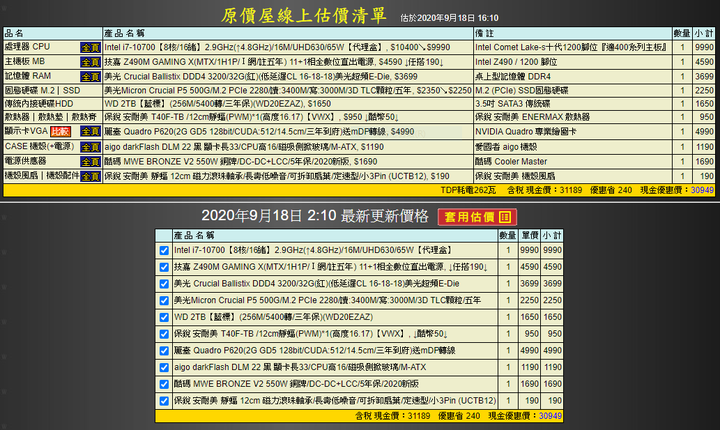
Task: Open 全頁 link in the 顯示卡VGA row
Action: [90, 131]
